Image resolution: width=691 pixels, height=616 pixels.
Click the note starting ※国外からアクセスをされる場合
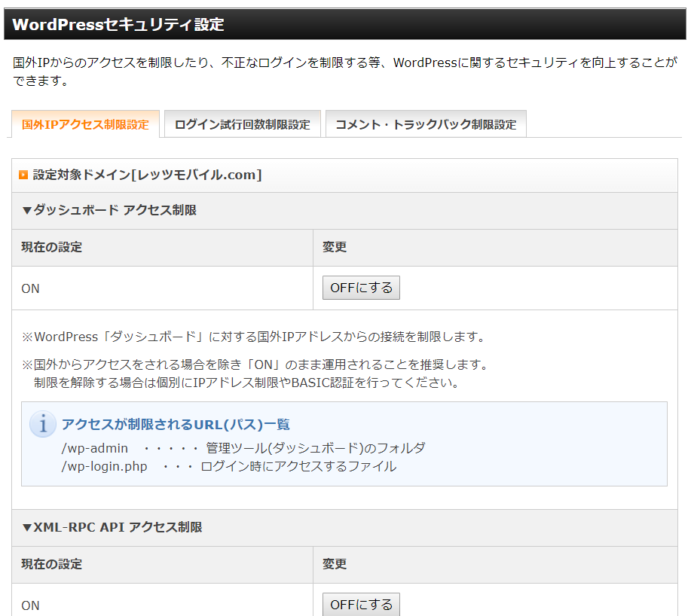[x=255, y=364]
